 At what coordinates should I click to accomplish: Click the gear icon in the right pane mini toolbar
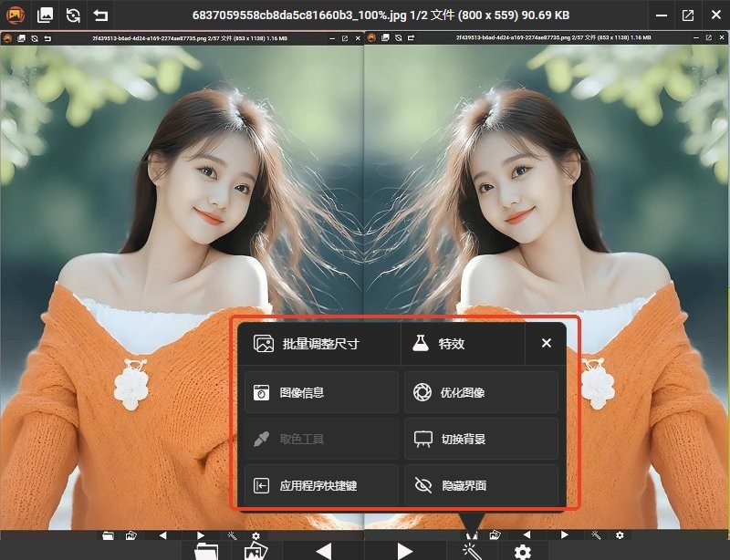620,535
